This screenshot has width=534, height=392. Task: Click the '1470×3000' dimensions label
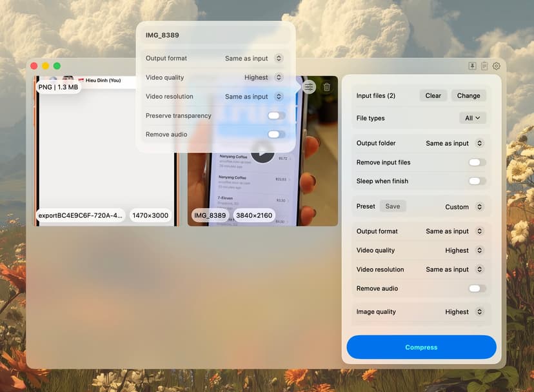150,215
